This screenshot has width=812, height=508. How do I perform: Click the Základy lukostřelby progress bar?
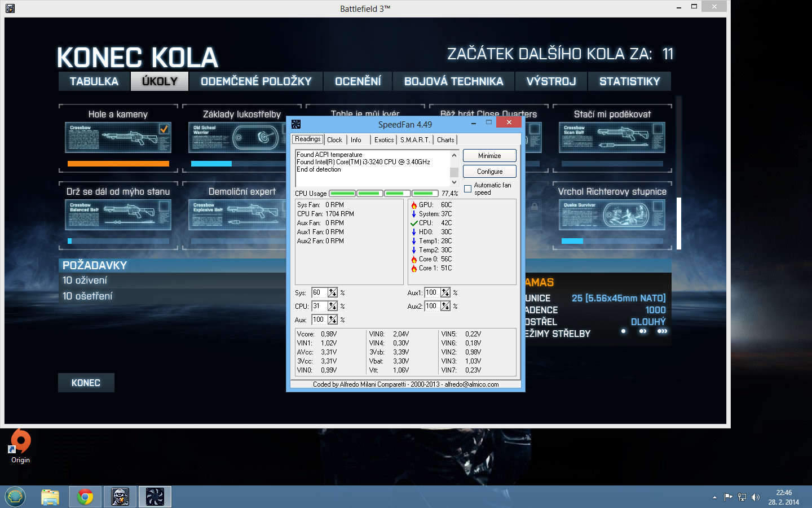(239, 164)
